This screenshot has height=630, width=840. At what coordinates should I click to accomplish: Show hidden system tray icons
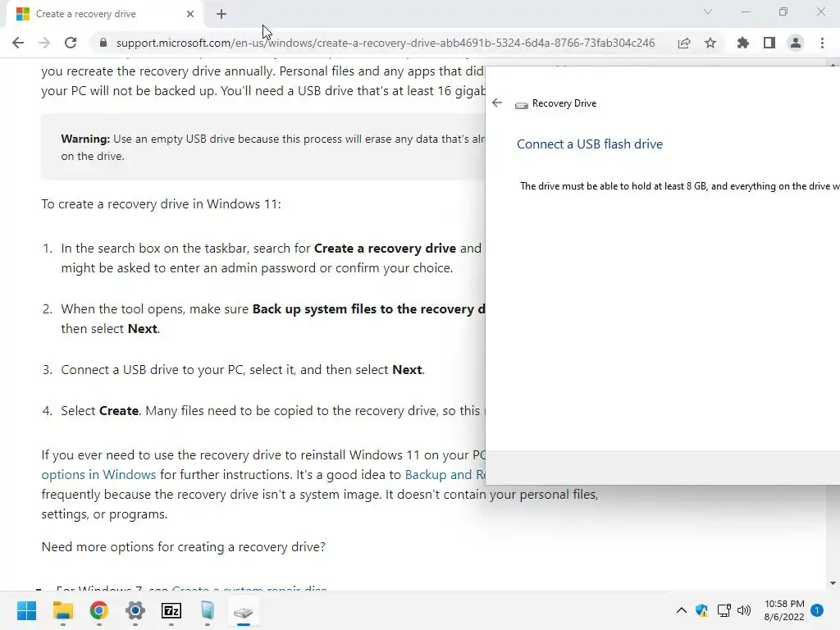pyautogui.click(x=681, y=610)
